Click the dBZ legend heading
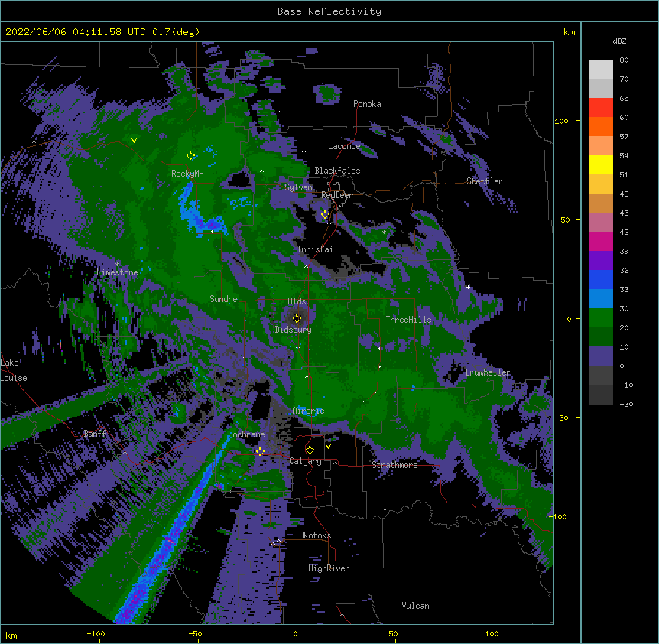 (x=619, y=41)
